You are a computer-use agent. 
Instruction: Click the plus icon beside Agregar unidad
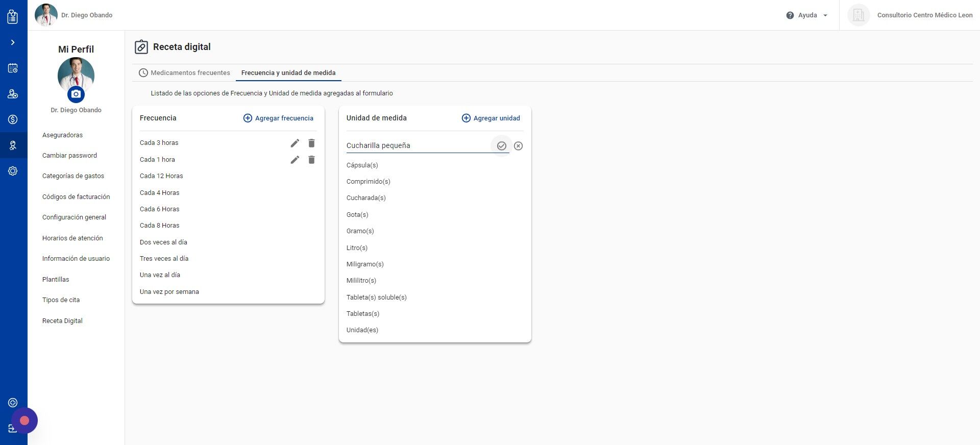[x=466, y=118]
